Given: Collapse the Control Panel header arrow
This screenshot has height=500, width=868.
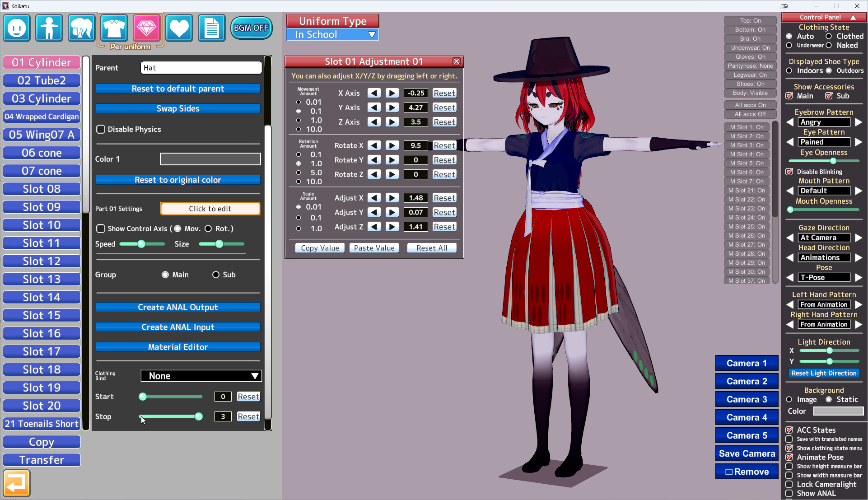Looking at the screenshot, I should point(853,17).
